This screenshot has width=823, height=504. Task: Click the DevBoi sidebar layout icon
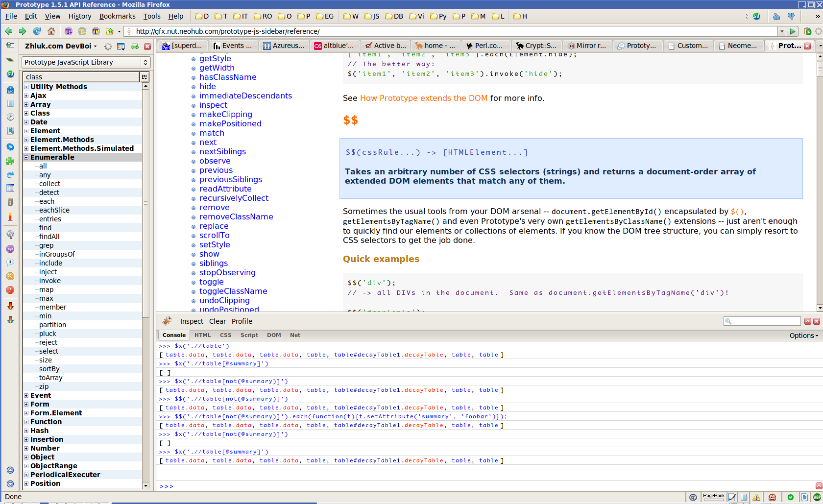121,47
